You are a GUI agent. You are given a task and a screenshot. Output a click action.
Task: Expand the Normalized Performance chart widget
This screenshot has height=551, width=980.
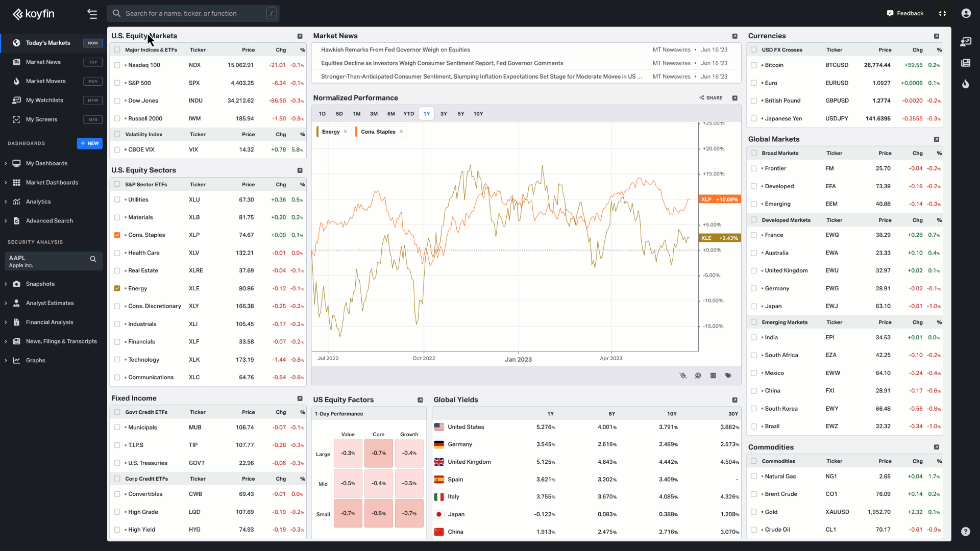(735, 98)
